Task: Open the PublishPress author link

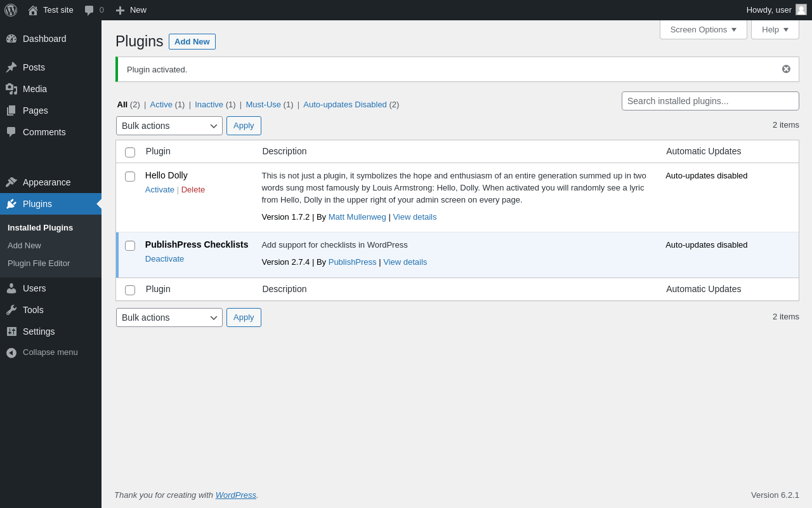Action: tap(353, 262)
